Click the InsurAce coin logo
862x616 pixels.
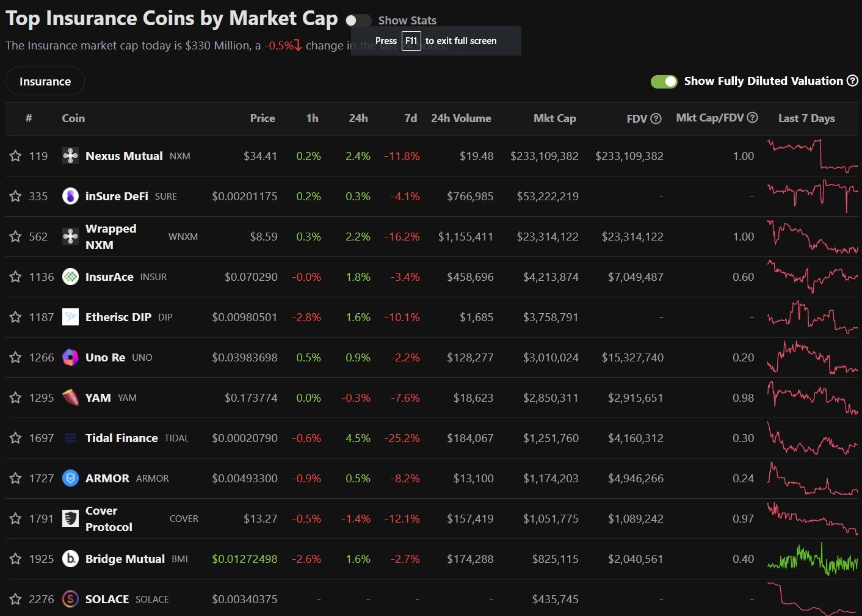[x=71, y=277]
